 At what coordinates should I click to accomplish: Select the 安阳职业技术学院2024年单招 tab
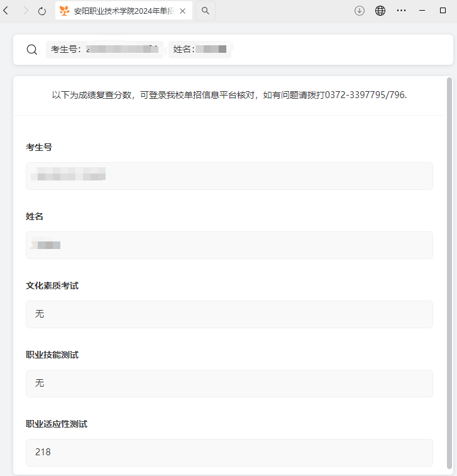tap(123, 11)
